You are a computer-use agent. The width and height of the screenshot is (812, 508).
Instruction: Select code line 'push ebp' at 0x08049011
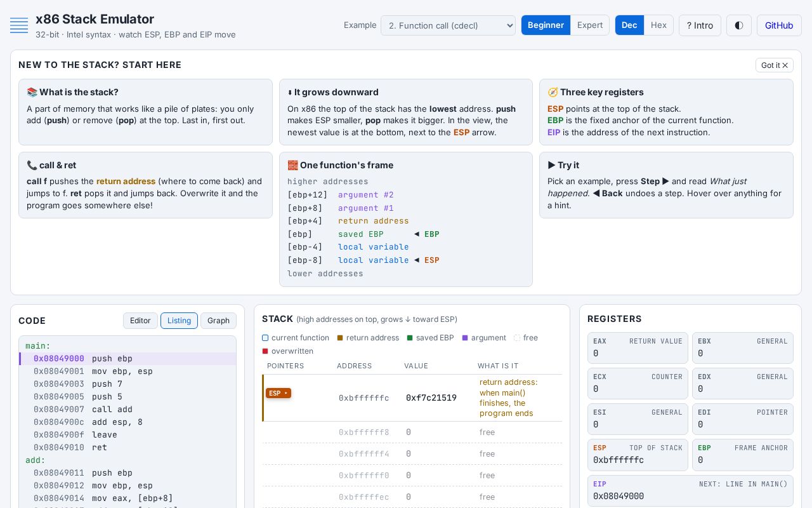128,473
